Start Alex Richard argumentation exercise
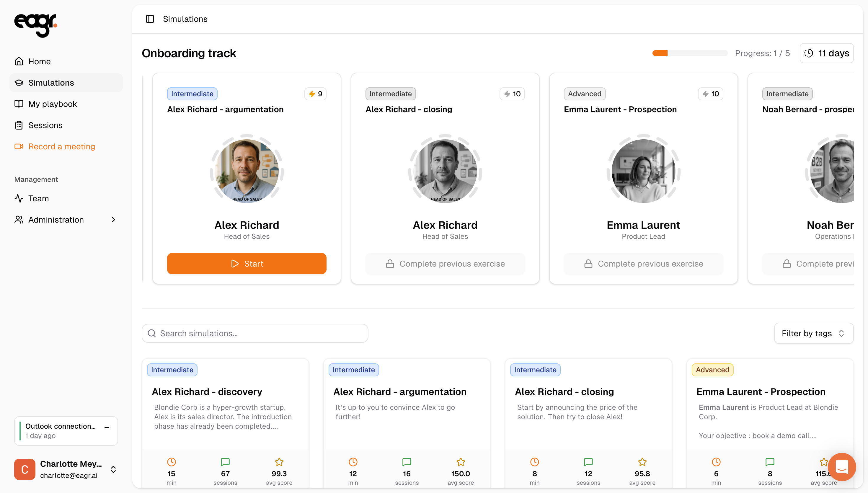Image resolution: width=868 pixels, height=493 pixels. coord(247,263)
